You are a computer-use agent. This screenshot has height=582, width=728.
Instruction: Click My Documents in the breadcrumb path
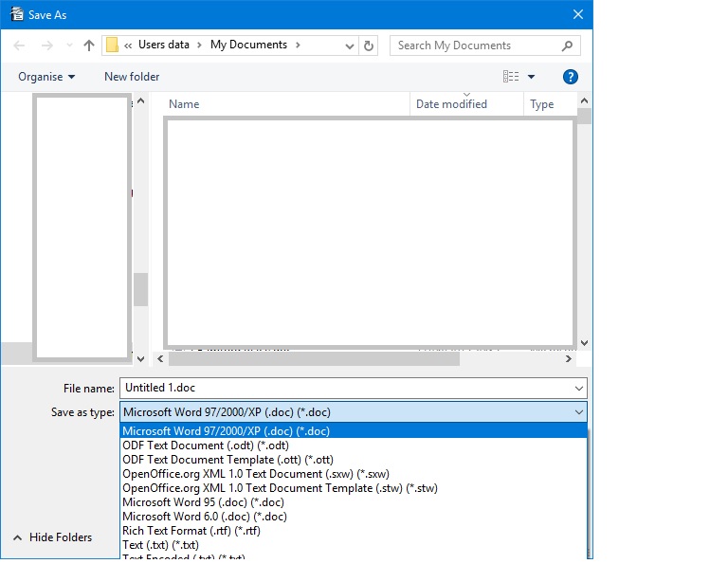pos(248,45)
